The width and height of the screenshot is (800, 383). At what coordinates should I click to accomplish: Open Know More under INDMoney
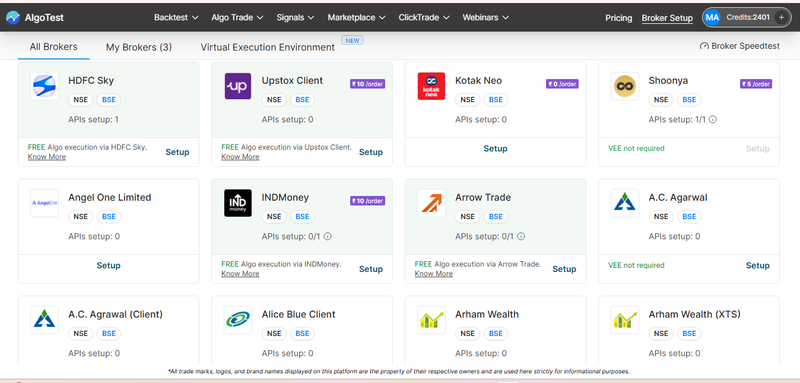(x=240, y=274)
